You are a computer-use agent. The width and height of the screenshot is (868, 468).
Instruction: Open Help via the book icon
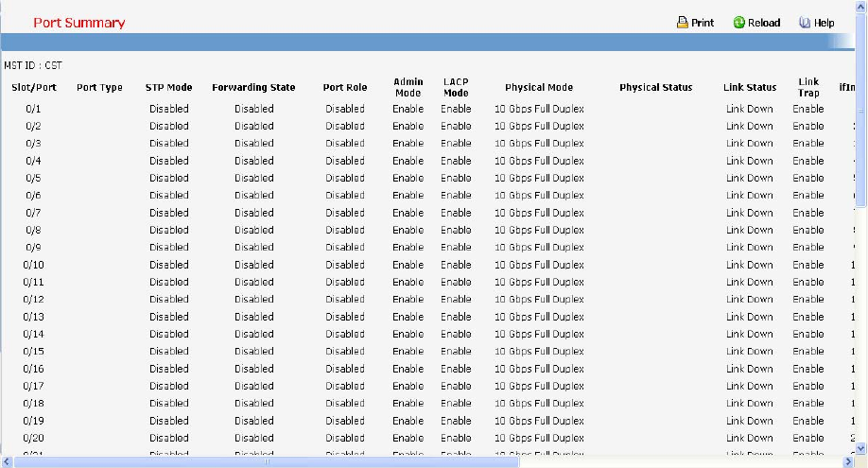805,23
